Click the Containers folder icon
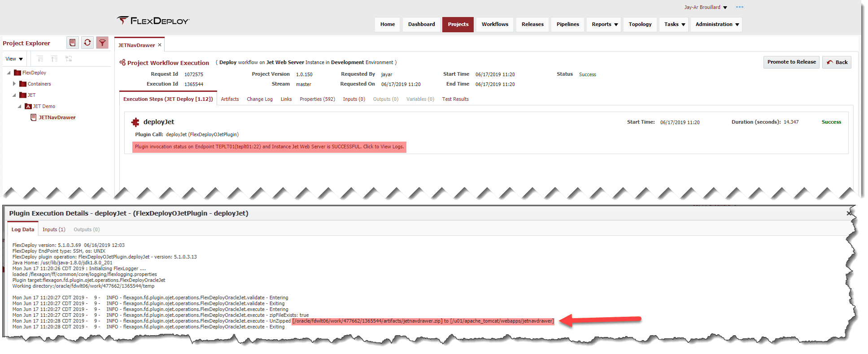868x354 pixels. (x=23, y=84)
